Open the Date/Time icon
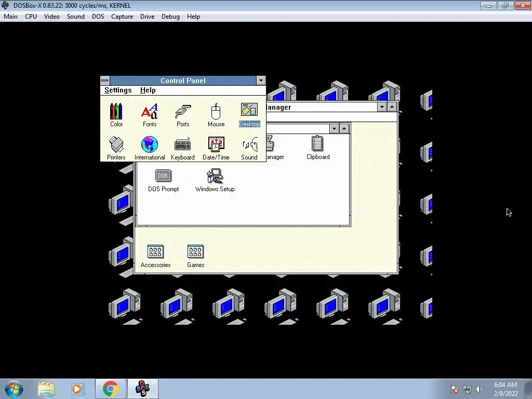Image resolution: width=532 pixels, height=399 pixels. pos(216,148)
